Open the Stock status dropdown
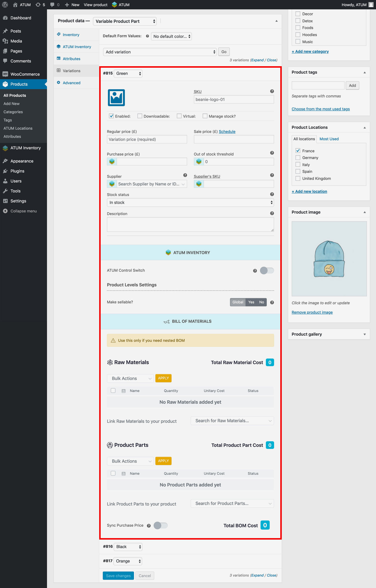Image resolution: width=376 pixels, height=588 pixels. pos(190,202)
